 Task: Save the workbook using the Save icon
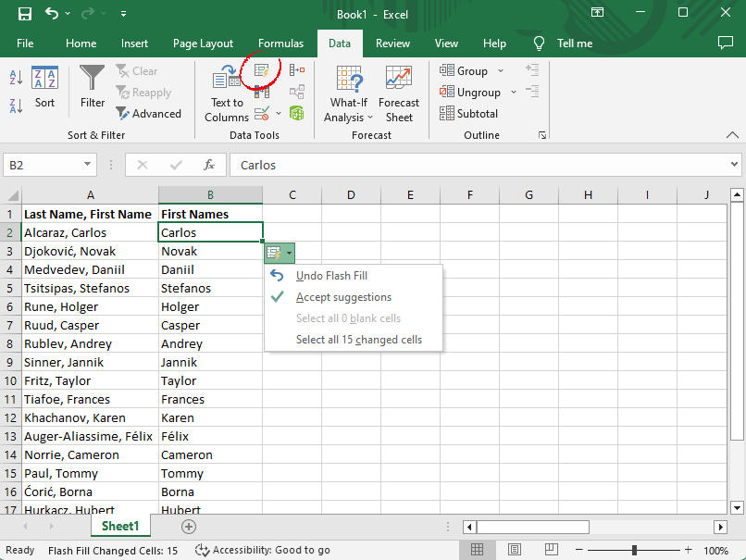tap(25, 14)
